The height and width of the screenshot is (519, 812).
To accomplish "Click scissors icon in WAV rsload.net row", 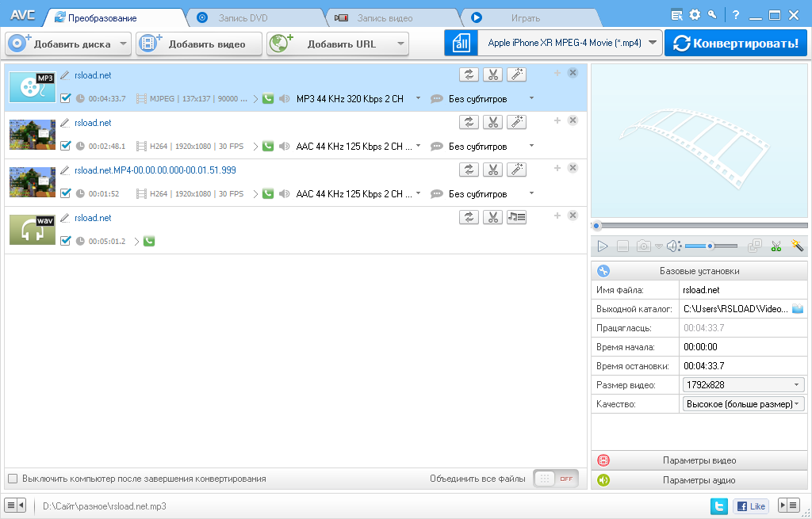I will point(492,217).
